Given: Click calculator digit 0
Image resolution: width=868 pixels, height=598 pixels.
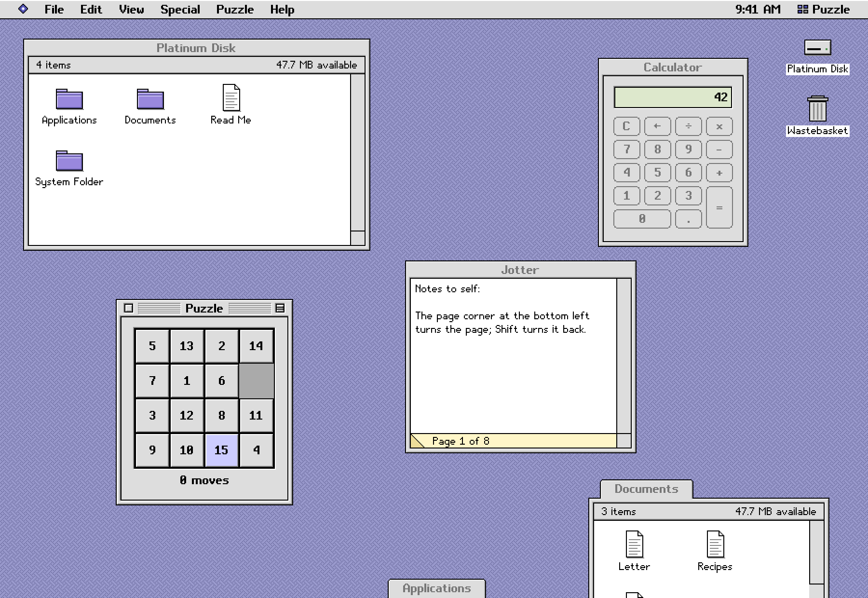Looking at the screenshot, I should pyautogui.click(x=642, y=219).
